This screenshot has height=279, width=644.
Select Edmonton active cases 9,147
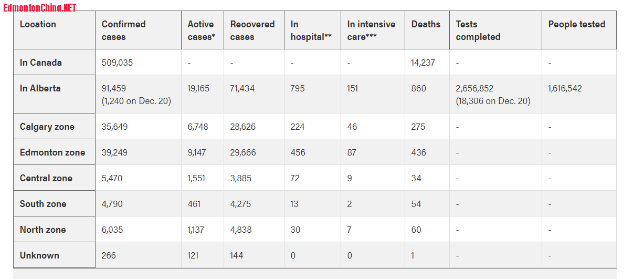(197, 152)
